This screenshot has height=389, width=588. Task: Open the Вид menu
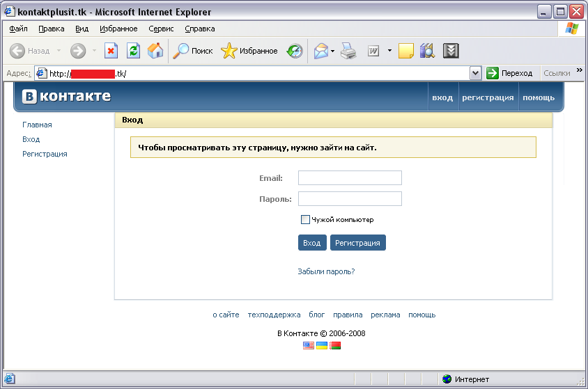click(x=82, y=29)
